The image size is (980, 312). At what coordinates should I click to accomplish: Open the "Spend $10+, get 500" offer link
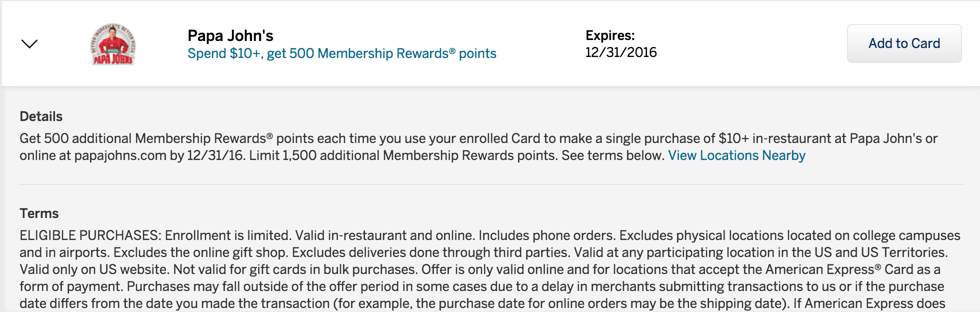341,53
